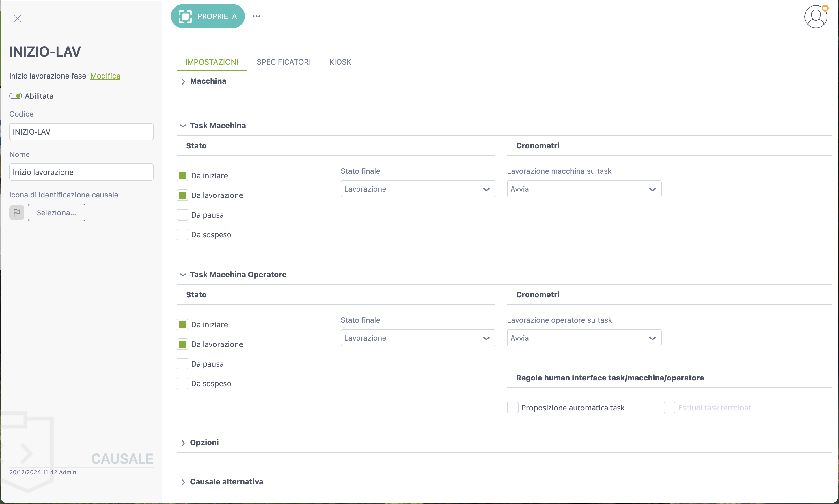839x504 pixels.
Task: Expand the Macchina section chevron
Action: [x=183, y=81]
